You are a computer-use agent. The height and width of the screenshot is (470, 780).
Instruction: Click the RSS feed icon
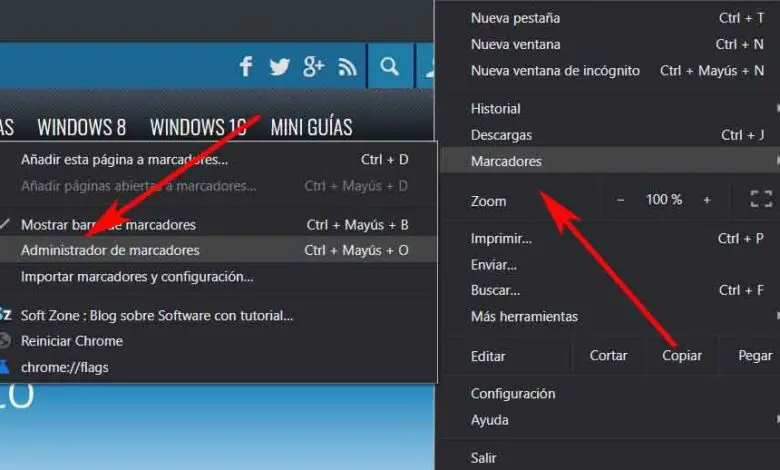pos(347,67)
